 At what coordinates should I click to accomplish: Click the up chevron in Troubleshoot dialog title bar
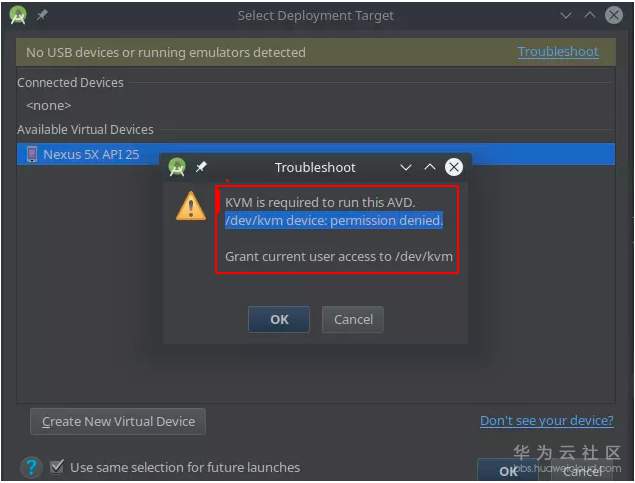tap(430, 167)
